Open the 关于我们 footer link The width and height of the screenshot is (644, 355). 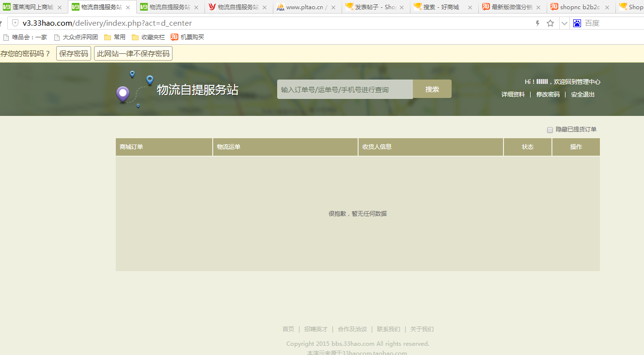click(422, 329)
